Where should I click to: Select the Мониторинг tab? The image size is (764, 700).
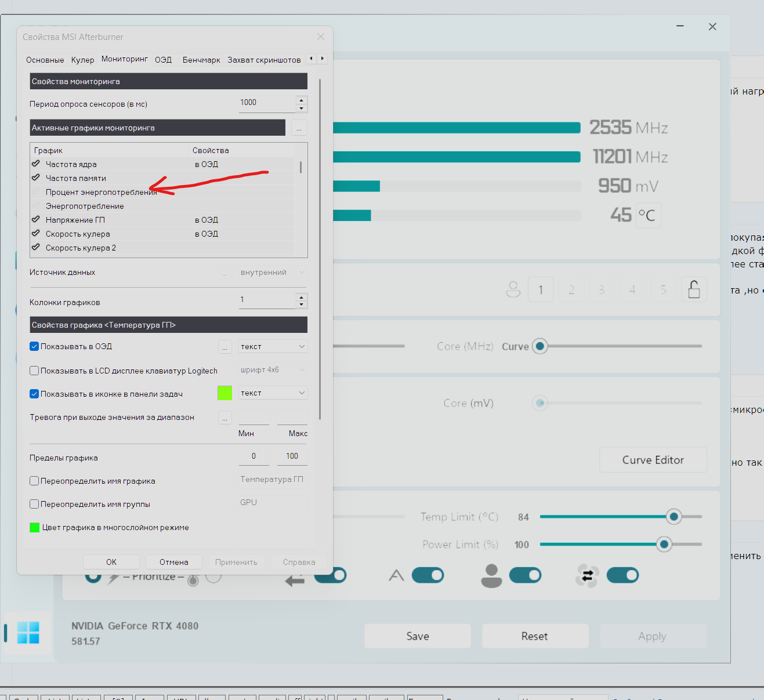(125, 59)
